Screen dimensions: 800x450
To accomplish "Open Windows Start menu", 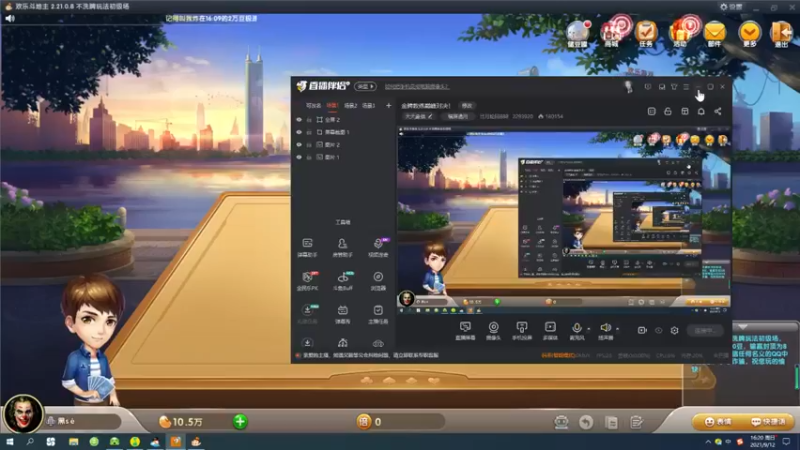I will pos(10,442).
